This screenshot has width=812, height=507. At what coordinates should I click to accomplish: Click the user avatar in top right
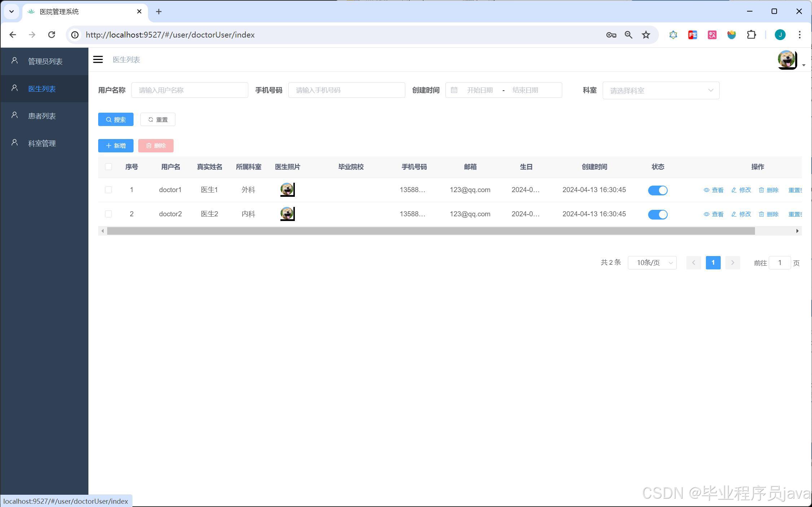pyautogui.click(x=787, y=60)
